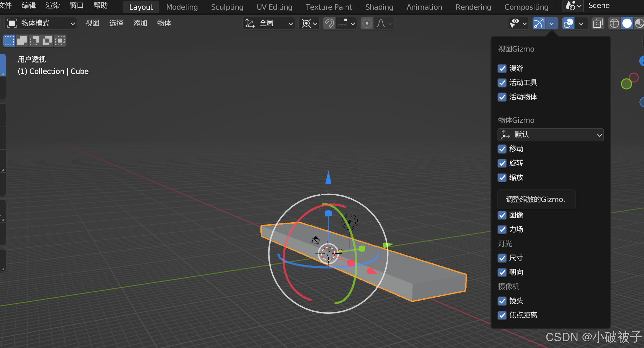Open overlays options dropdown arrow
This screenshot has width=644, height=348.
point(581,23)
